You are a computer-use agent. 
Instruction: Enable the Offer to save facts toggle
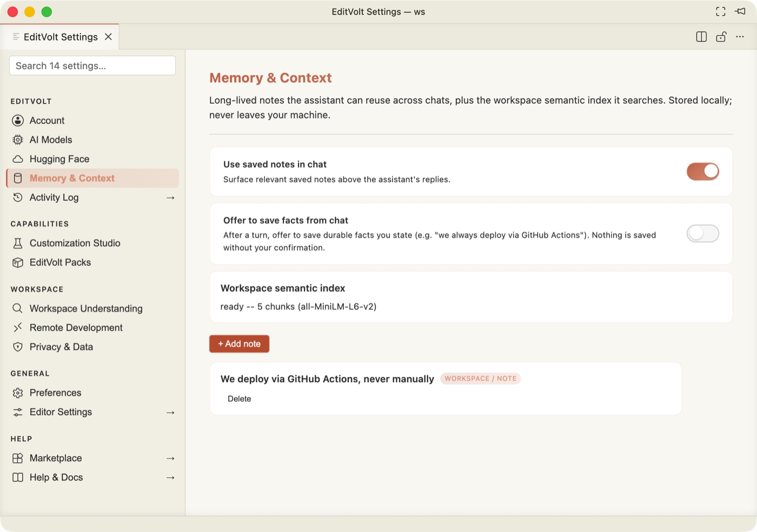click(702, 234)
